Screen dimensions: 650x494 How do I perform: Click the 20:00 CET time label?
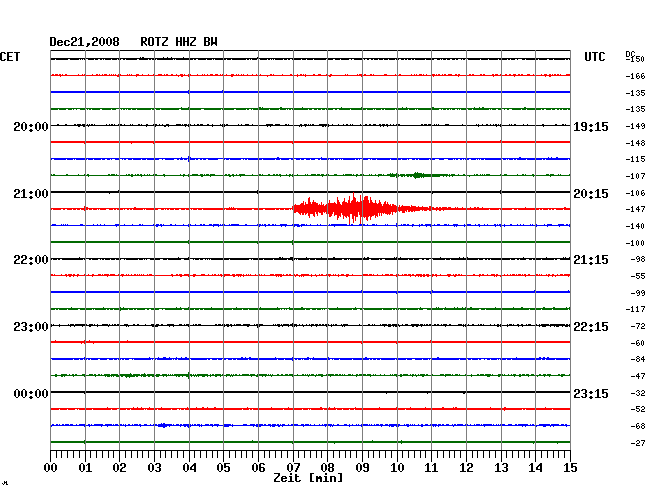31,126
